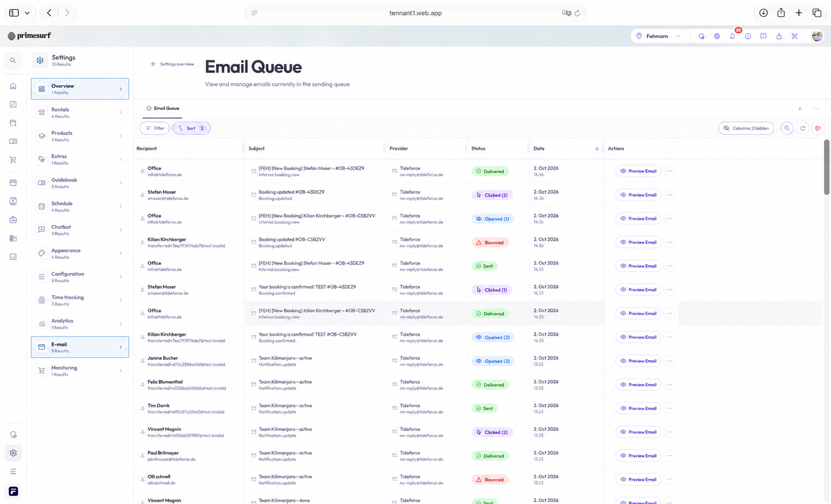Expand the Rentals settings category
This screenshot has width=831, height=504.
80,112
